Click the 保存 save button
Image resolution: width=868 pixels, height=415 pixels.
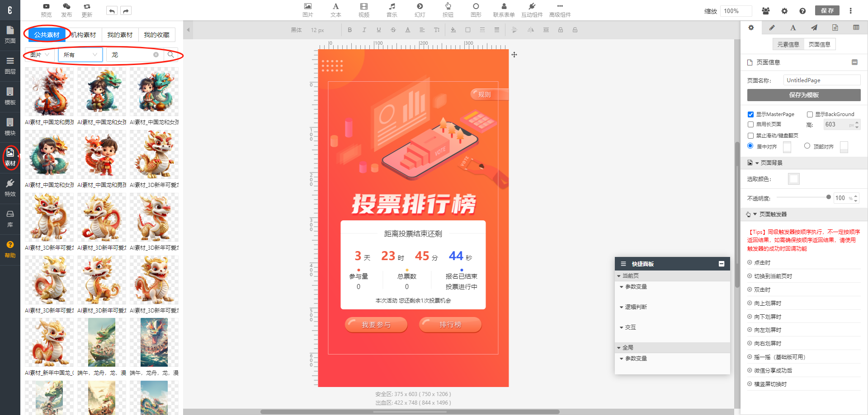pyautogui.click(x=827, y=10)
